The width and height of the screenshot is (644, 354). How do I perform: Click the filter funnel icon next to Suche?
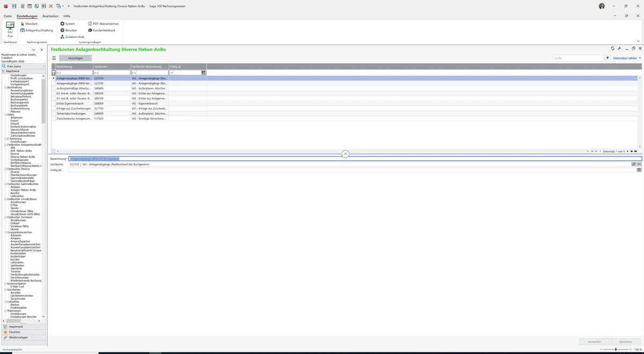[608, 58]
